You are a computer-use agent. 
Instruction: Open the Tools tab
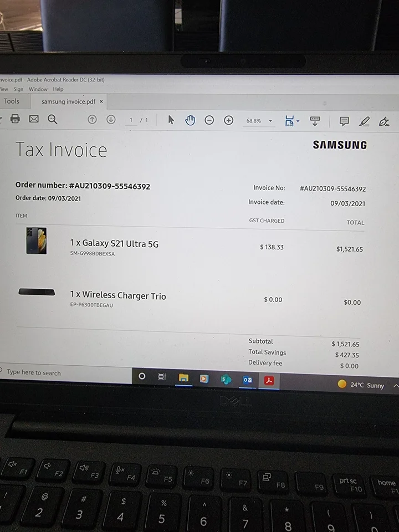coord(12,101)
